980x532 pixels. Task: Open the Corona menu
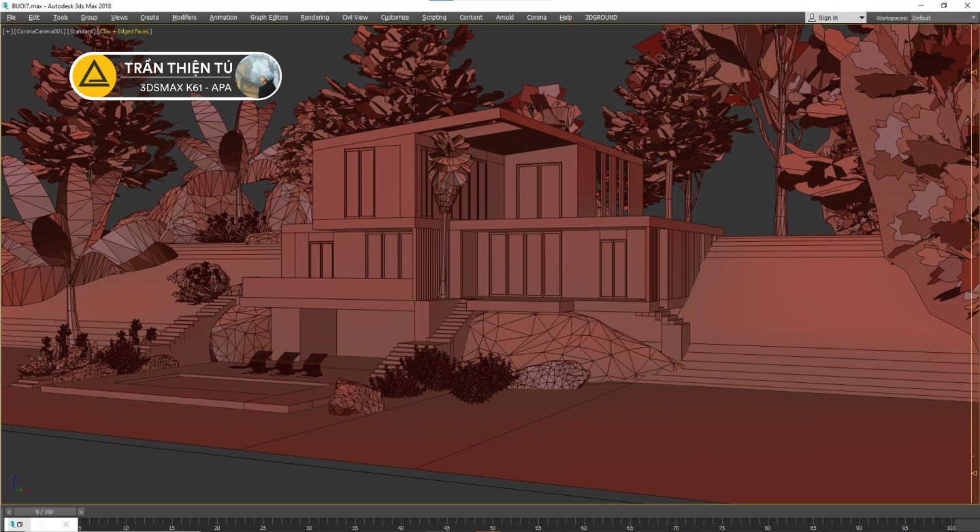click(x=536, y=18)
